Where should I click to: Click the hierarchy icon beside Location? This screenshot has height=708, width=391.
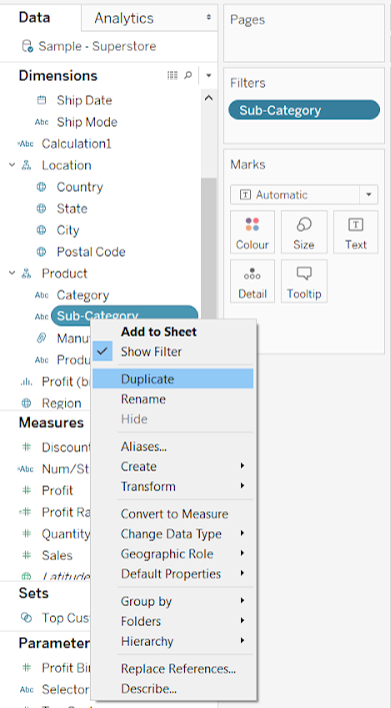tap(27, 165)
